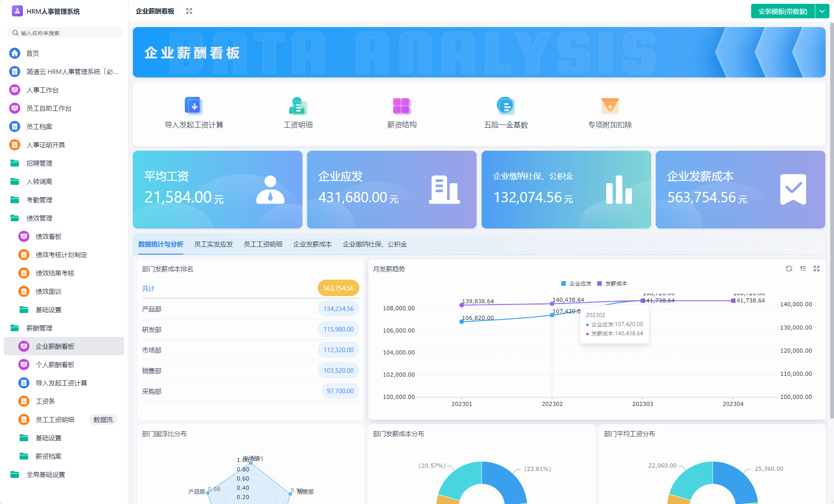Open dropdown arrow beside 安装模板 button
The width and height of the screenshot is (834, 504).
pyautogui.click(x=822, y=11)
